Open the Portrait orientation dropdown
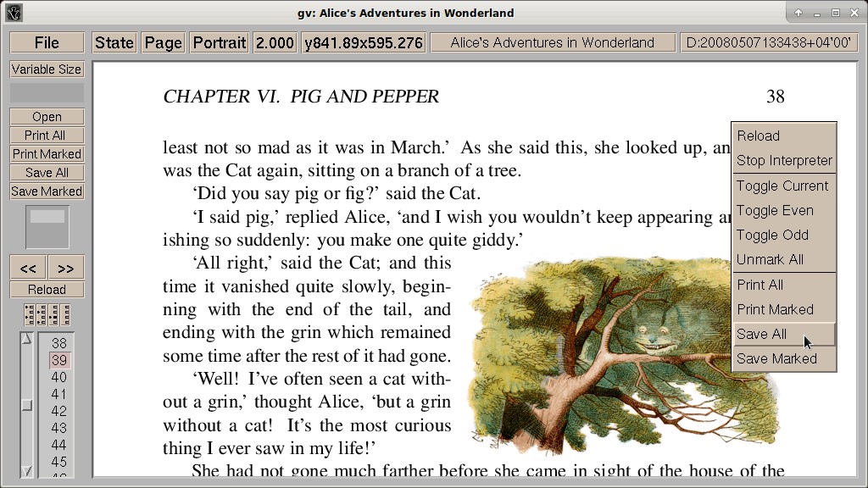This screenshot has width=868, height=488. coord(220,42)
